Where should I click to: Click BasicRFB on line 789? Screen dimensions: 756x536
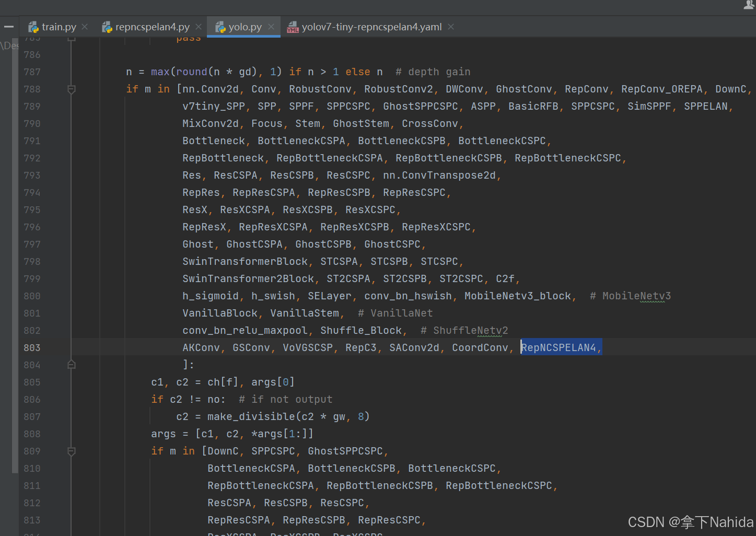(533, 107)
